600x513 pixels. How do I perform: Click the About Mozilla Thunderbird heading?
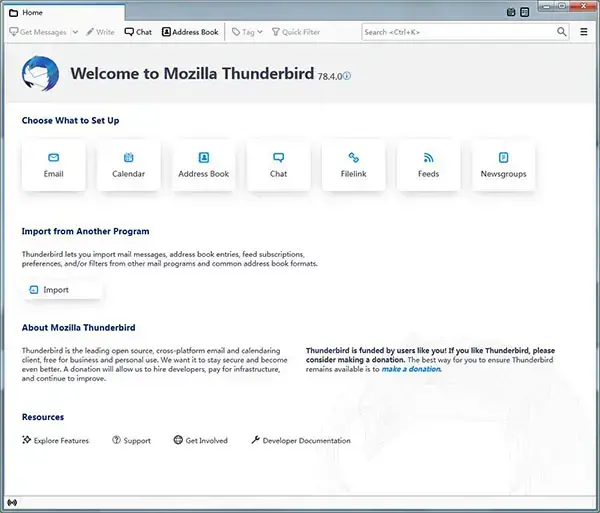pyautogui.click(x=78, y=328)
